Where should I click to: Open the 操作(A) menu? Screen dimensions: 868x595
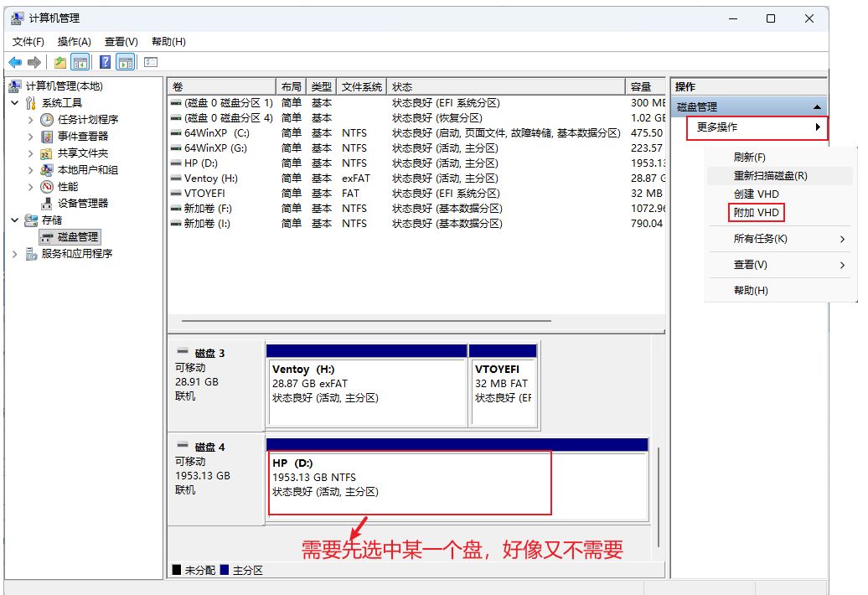pyautogui.click(x=74, y=41)
